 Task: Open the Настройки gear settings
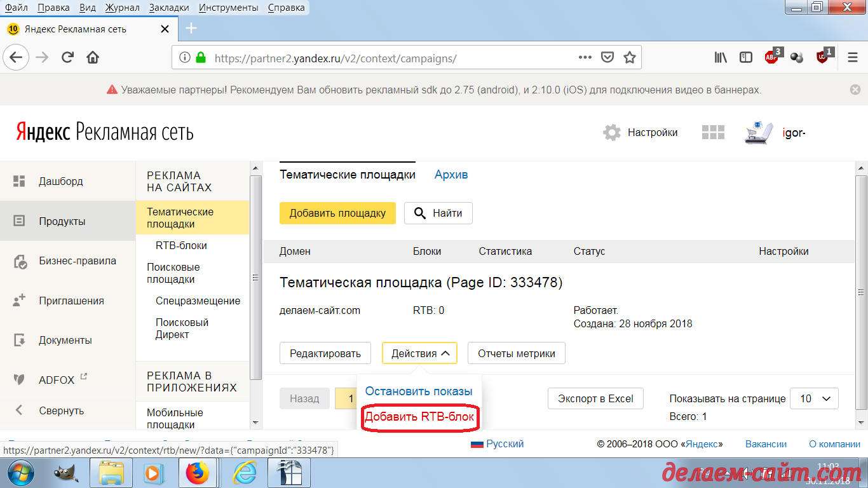tap(641, 133)
